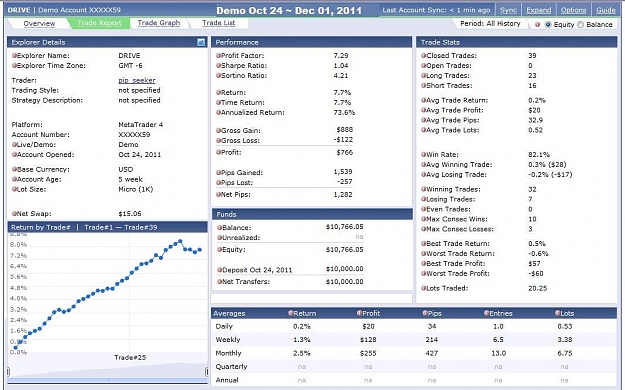Select the Balance radio button

pyautogui.click(x=580, y=25)
